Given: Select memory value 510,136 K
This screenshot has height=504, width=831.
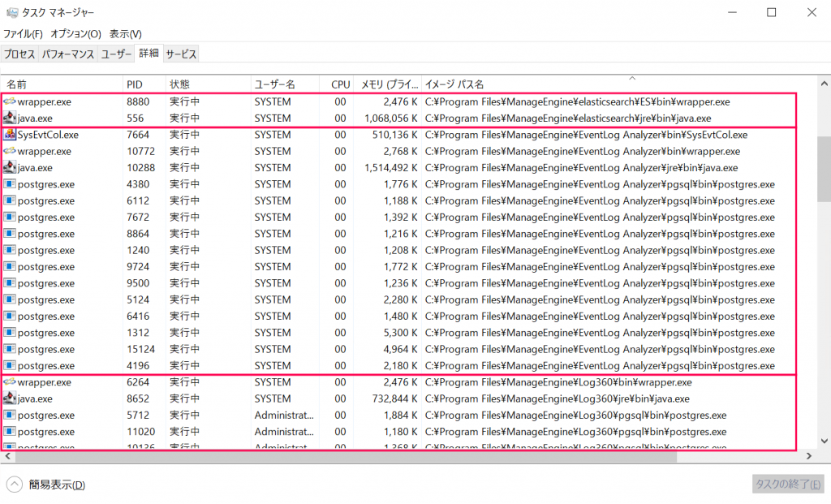Looking at the screenshot, I should click(395, 135).
